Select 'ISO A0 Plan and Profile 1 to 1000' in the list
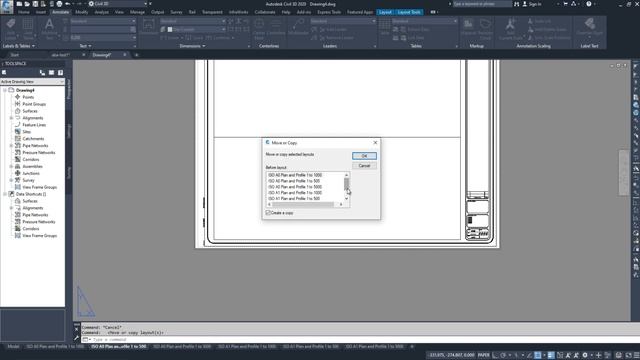The image size is (640, 360). point(295,175)
